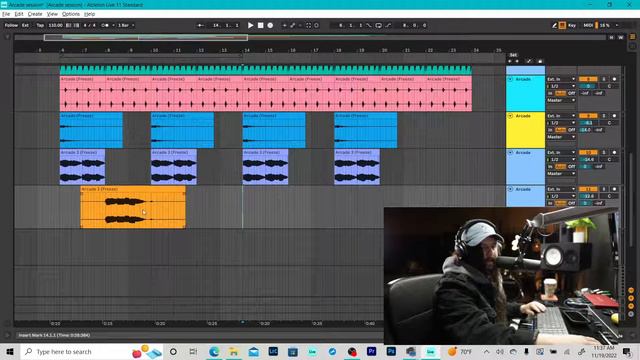Toggle track activator on yellow Arcade track

click(x=588, y=116)
